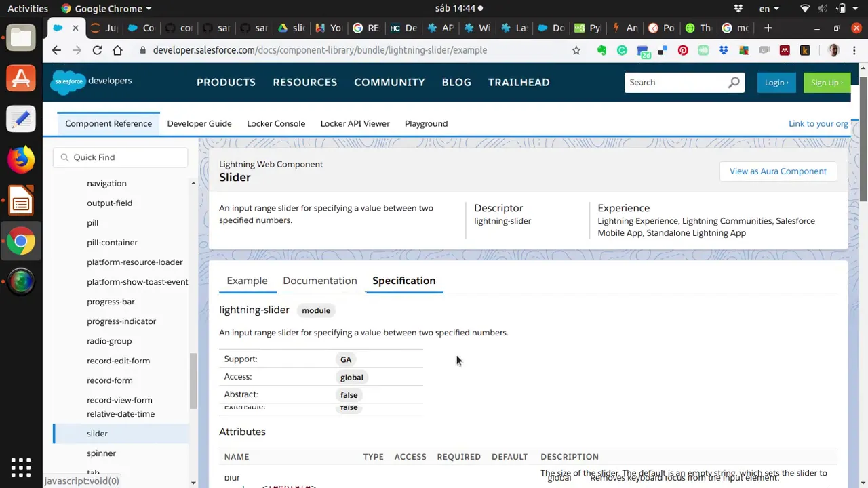Go to the BLOG section
Viewport: 868px width, 488px height.
click(x=456, y=82)
